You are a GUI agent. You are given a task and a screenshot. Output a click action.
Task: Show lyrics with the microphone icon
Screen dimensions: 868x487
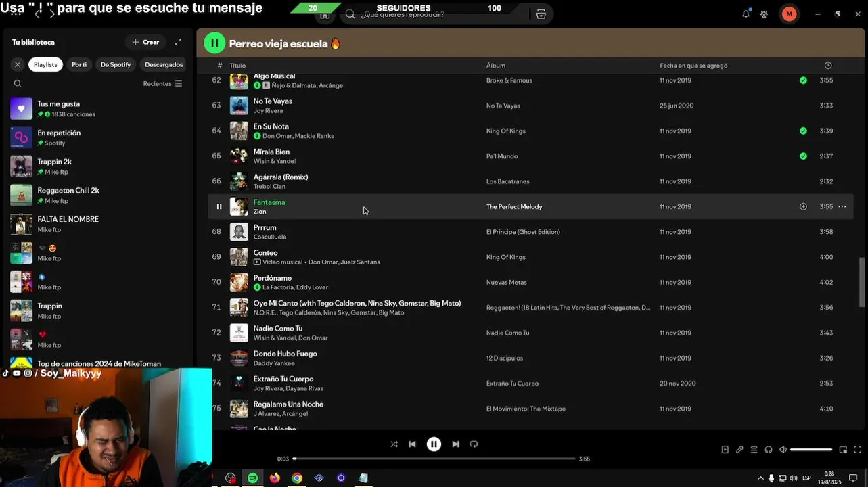tap(739, 450)
